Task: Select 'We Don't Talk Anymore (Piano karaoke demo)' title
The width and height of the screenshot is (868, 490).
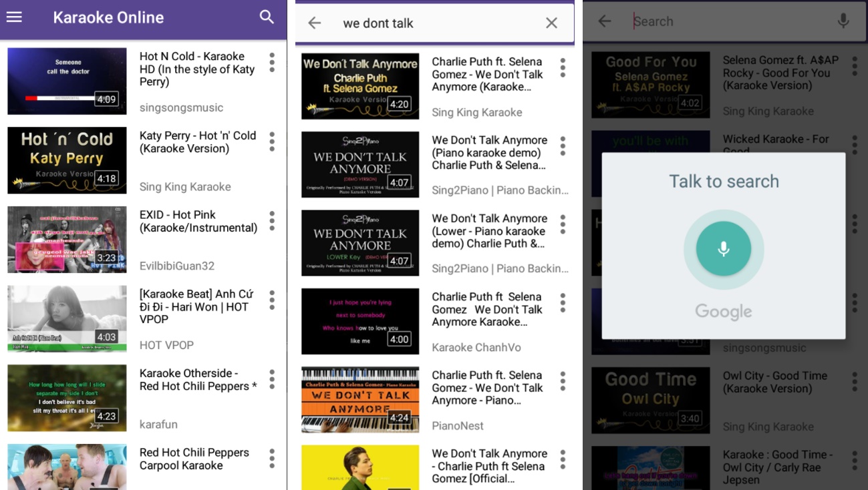Action: pyautogui.click(x=490, y=152)
